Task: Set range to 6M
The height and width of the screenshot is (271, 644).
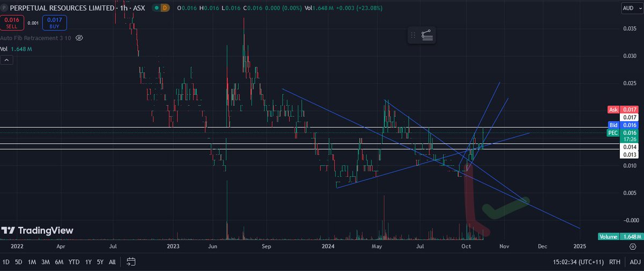Action: pos(60,262)
